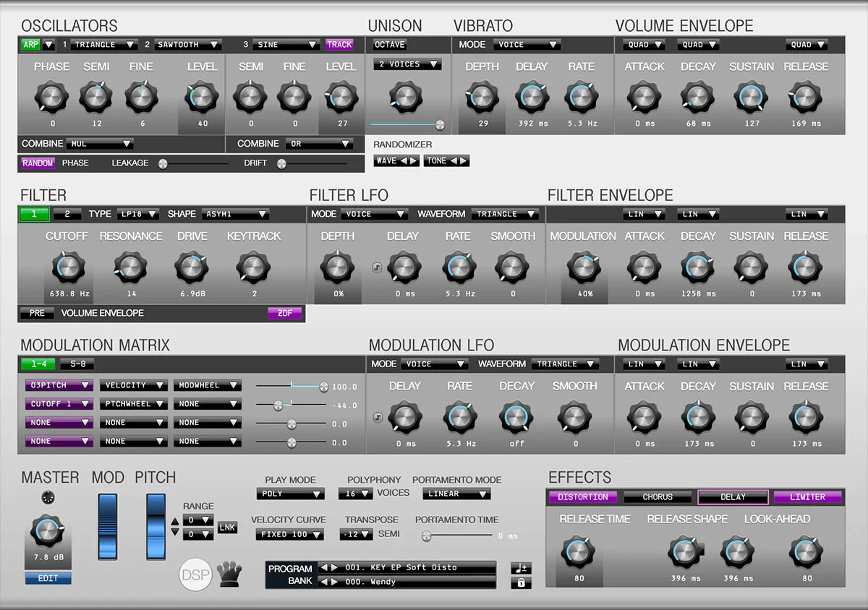Click the music note plus/minus icon
Image resolution: width=868 pixels, height=610 pixels.
pyautogui.click(x=521, y=568)
